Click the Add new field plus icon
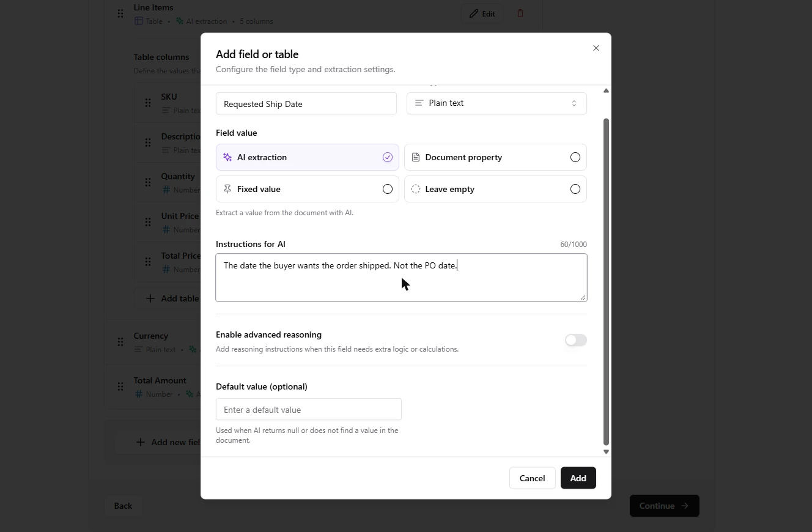The image size is (812, 532). click(141, 442)
